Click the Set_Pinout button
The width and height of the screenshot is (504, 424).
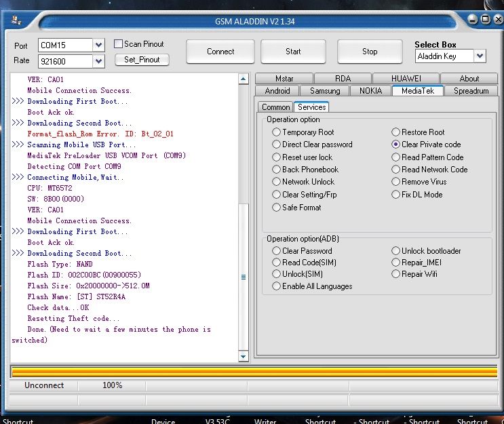click(x=142, y=60)
